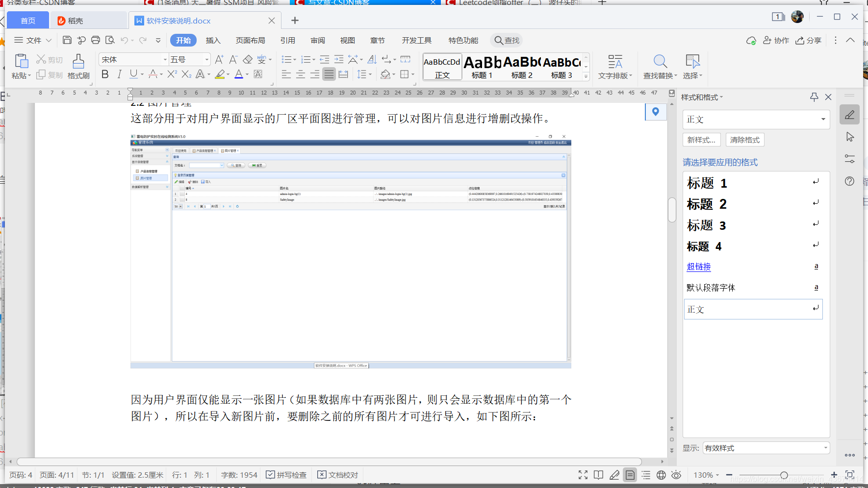The image size is (868, 488).
Task: Open the 选择 dropdown
Action: coord(693,67)
